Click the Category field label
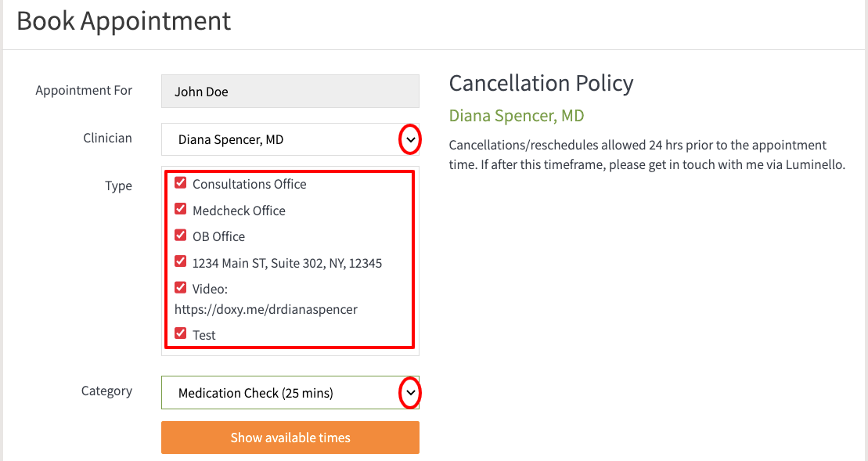This screenshot has width=868, height=461. click(x=107, y=391)
